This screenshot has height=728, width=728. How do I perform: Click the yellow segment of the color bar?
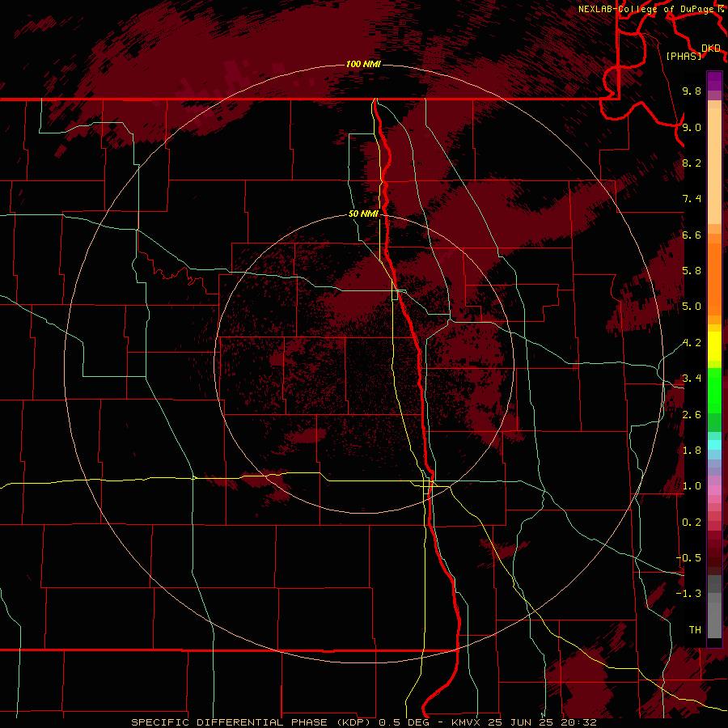[714, 346]
